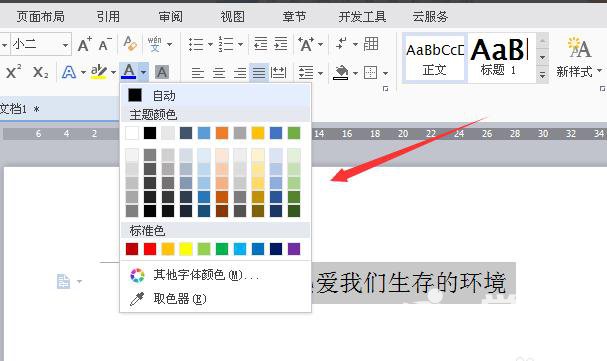The image size is (607, 361).
Task: Click the bullet list icon
Action: pos(196,44)
